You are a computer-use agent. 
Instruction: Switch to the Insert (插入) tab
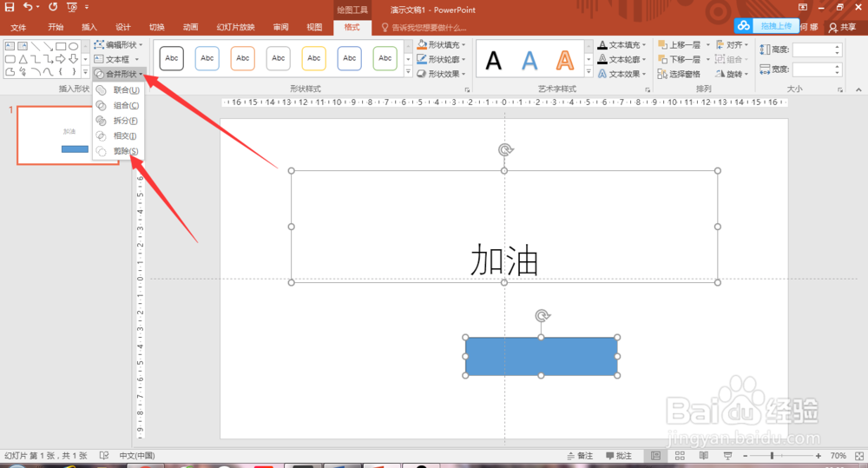pyautogui.click(x=89, y=27)
